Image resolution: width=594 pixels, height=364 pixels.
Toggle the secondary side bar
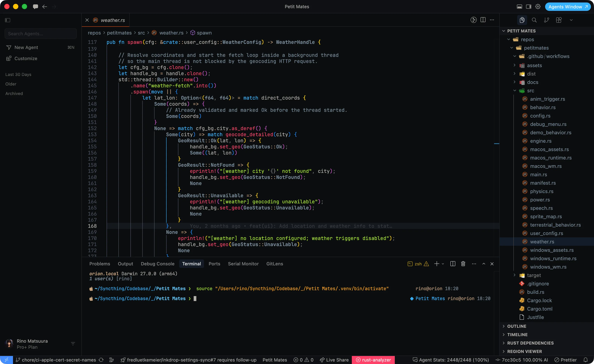point(528,6)
